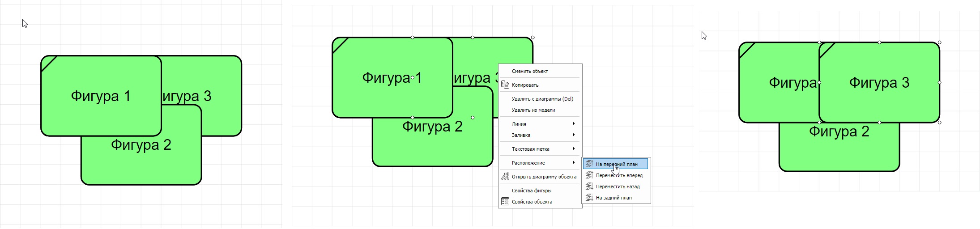The image size is (980, 229).
Task: Click the Переместить назад layer icon
Action: click(589, 187)
